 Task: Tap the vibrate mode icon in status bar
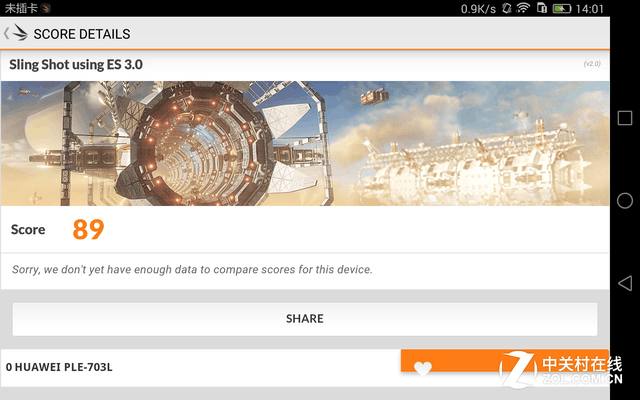pyautogui.click(x=507, y=8)
